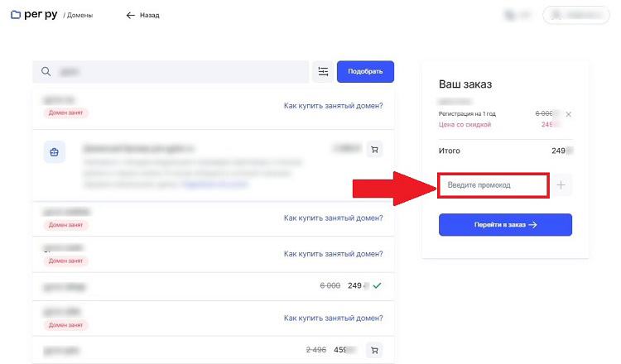Proceed via Перейти в заказ button
This screenshot has width=621, height=364.
pos(505,224)
